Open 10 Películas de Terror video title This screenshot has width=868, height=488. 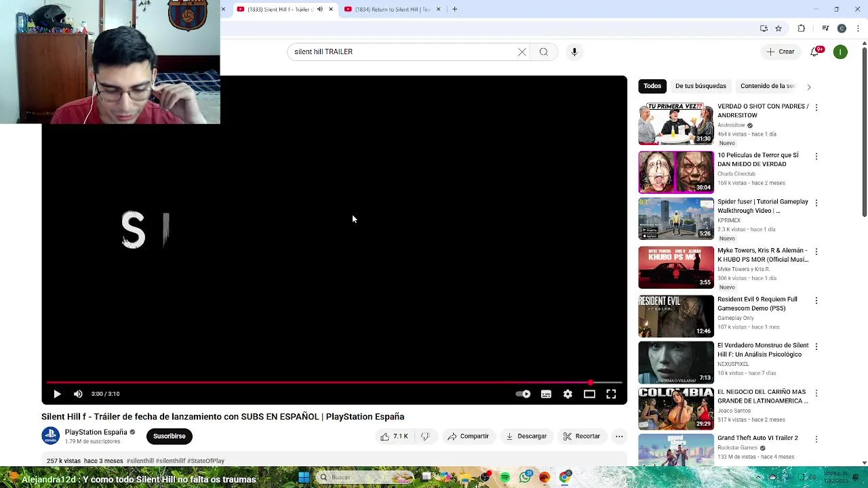pos(758,159)
